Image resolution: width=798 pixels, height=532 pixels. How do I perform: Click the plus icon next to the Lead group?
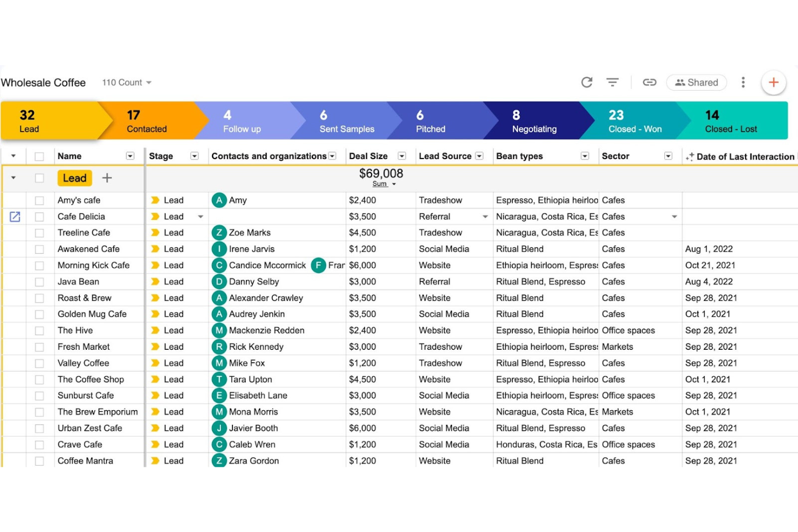point(107,178)
